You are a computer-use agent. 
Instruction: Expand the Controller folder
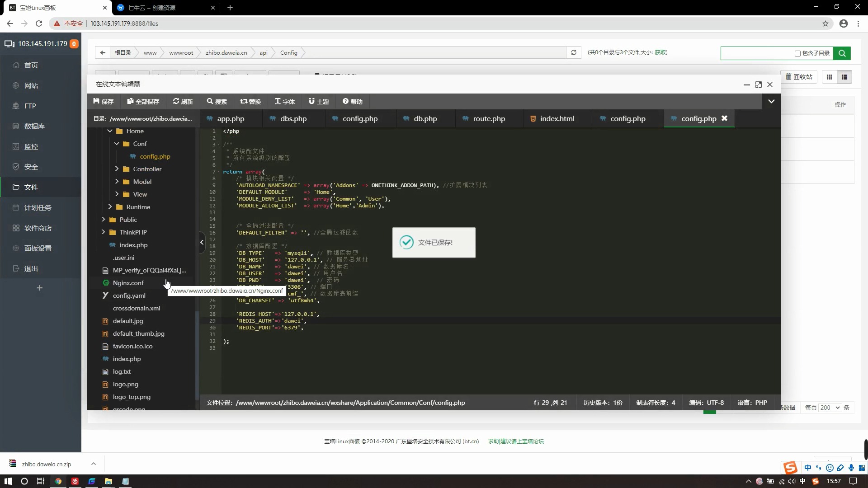tap(117, 169)
